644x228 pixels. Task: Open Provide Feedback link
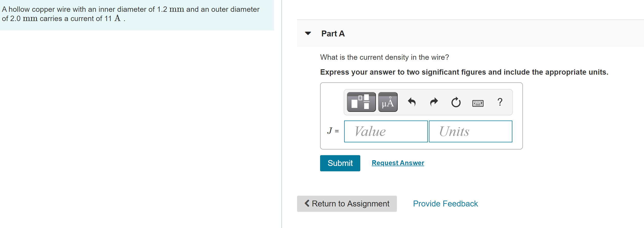[445, 204]
